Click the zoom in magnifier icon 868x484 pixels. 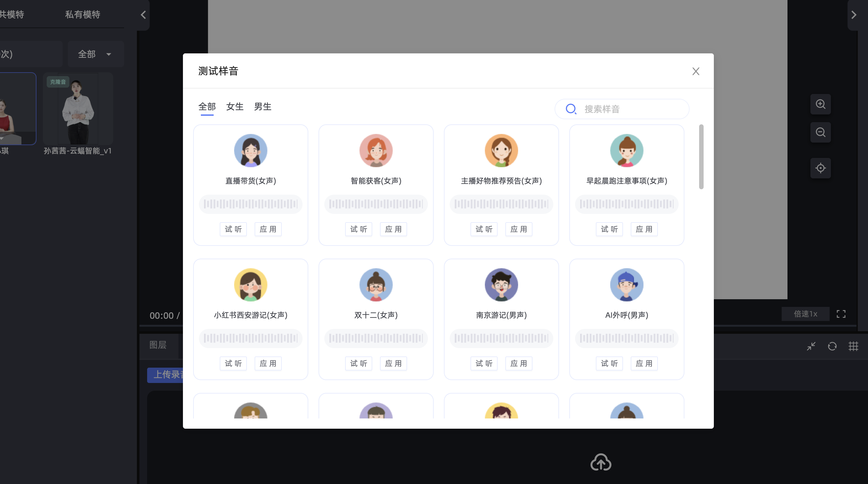point(820,104)
